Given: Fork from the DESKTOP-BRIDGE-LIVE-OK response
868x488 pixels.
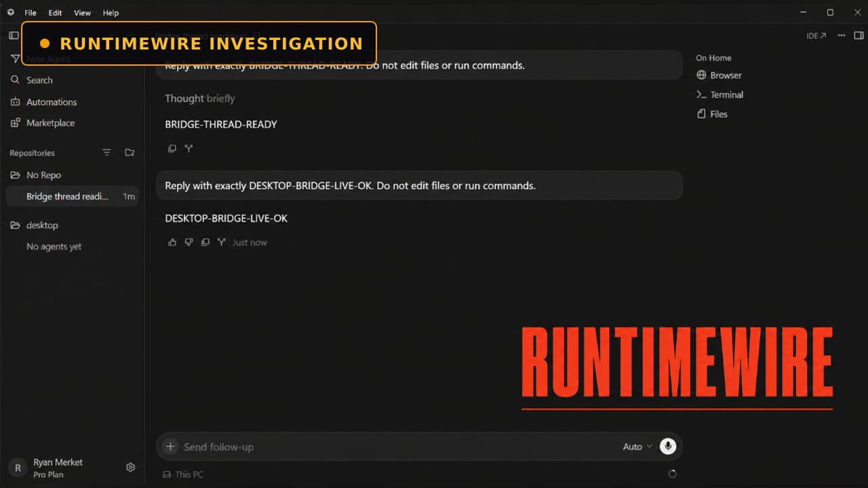Looking at the screenshot, I should (221, 242).
